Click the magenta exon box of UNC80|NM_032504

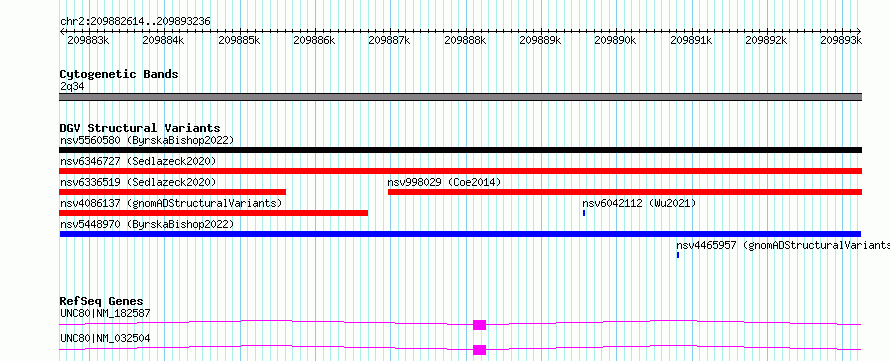480,350
